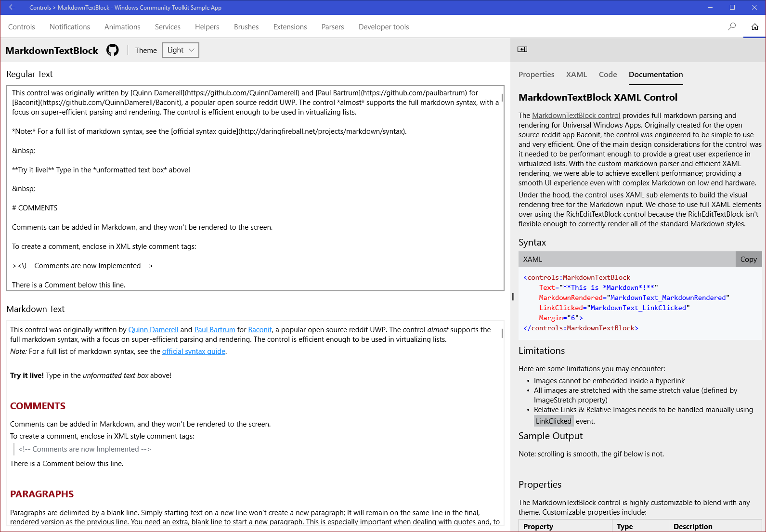766x532 pixels.
Task: Open the Baconit link
Action: pos(260,330)
